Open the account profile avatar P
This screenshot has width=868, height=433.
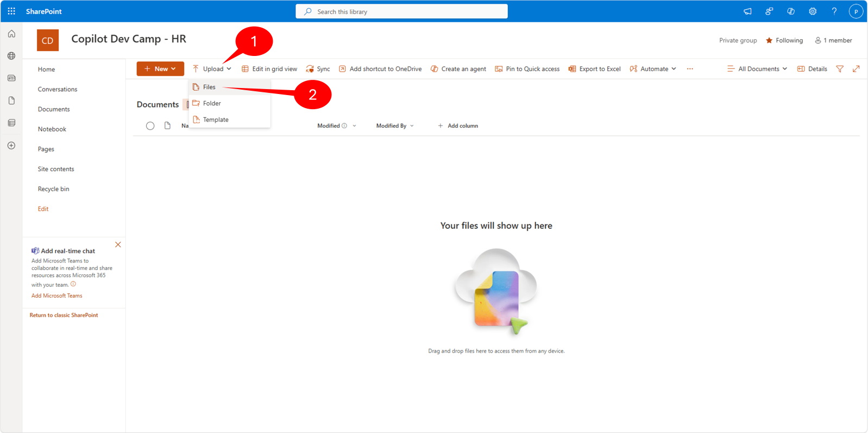pyautogui.click(x=856, y=11)
